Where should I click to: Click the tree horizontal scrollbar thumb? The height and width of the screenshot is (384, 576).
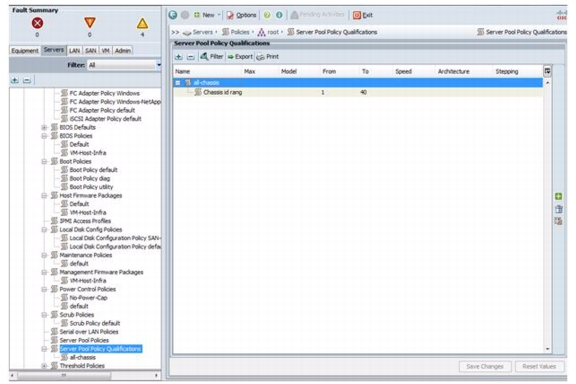[x=64, y=376]
